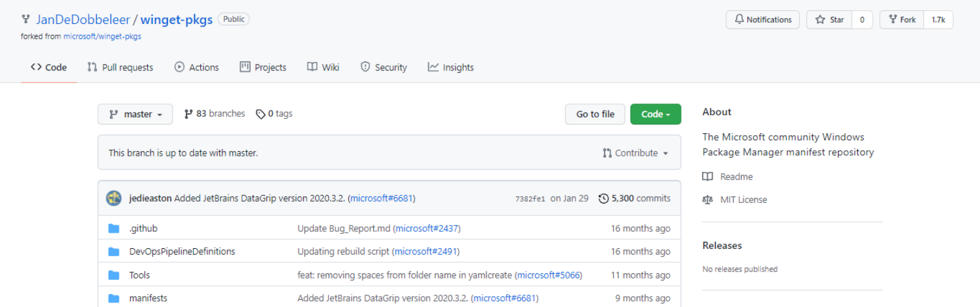The width and height of the screenshot is (980, 307).
Task: Click the jedieaston avatar thumbnail
Action: pyautogui.click(x=114, y=198)
